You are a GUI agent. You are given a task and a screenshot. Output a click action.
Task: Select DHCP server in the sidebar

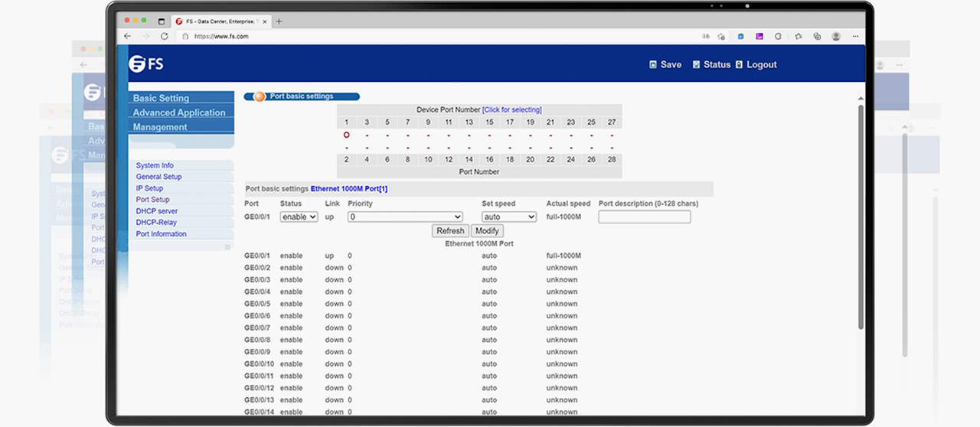(157, 211)
